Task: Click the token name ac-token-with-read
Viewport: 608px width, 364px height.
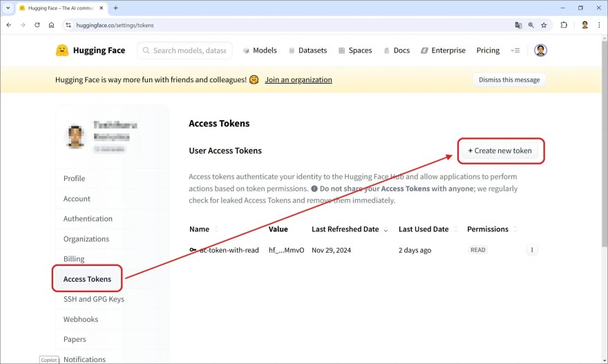Action: pyautogui.click(x=229, y=250)
